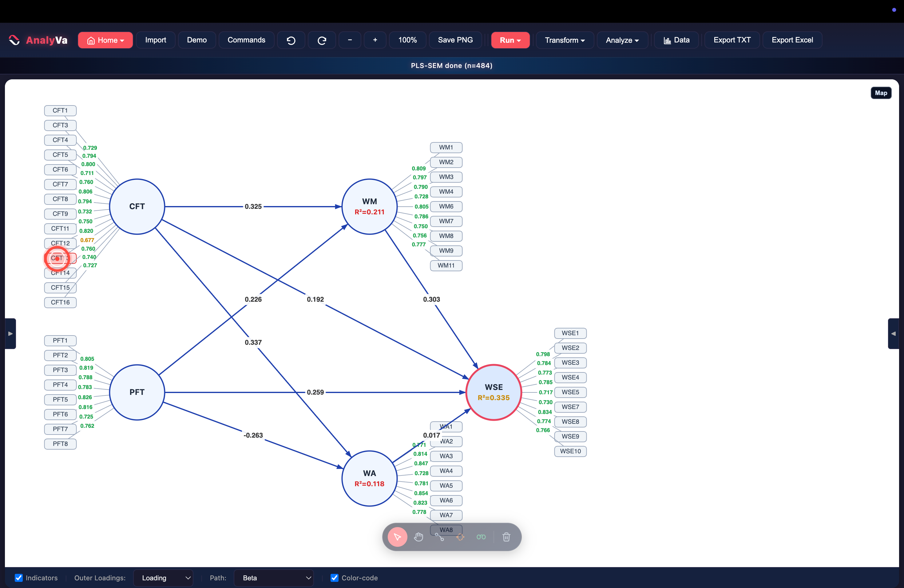904x588 pixels.
Task: Pick the orange dashed-circle latent variable tool
Action: (x=460, y=537)
